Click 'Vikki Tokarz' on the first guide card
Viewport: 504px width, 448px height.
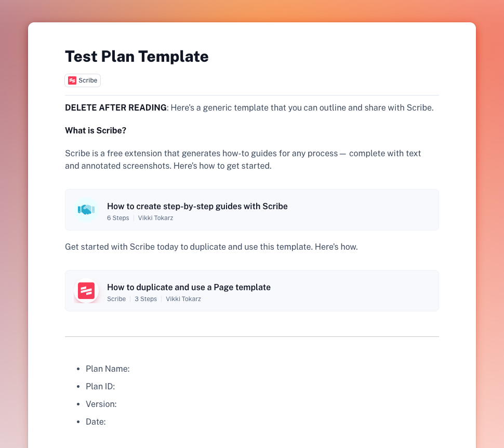tap(155, 218)
